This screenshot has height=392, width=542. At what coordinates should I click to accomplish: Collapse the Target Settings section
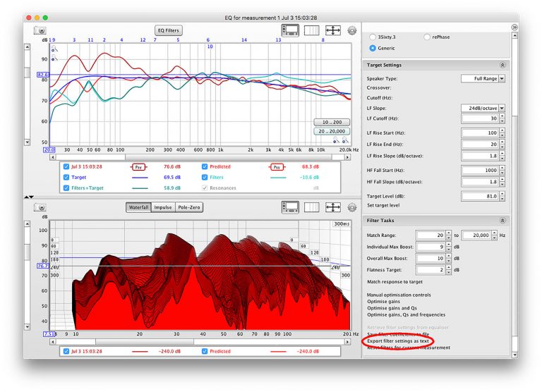[502, 65]
